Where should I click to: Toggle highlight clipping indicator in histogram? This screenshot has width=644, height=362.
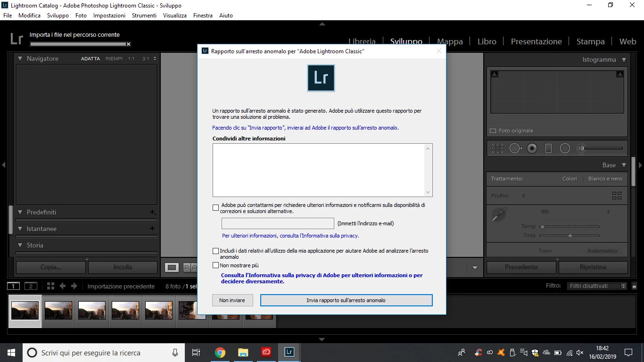coord(620,74)
